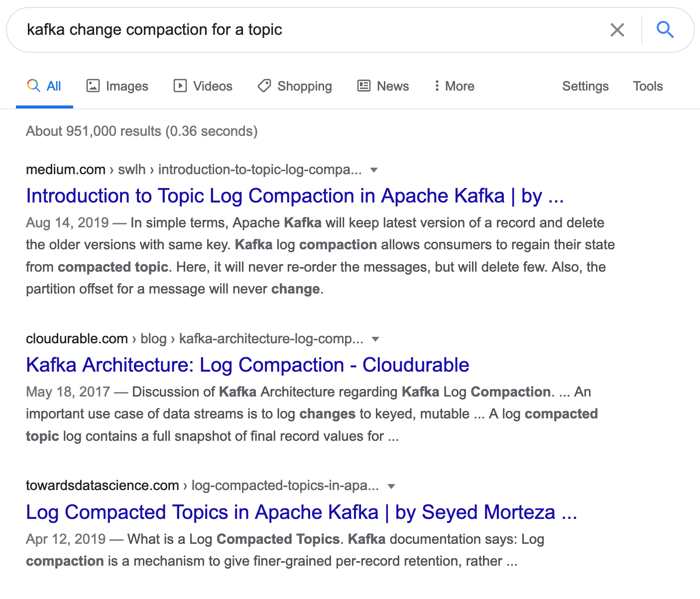This screenshot has height=599, width=700.
Task: Click the Images tab picture icon
Action: (93, 86)
